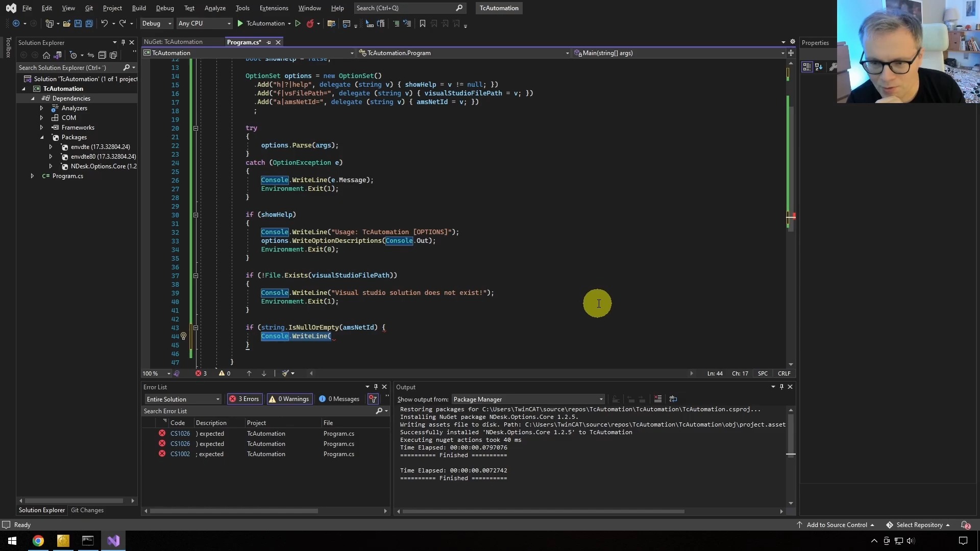Expand the Program.cs tree node
980x551 pixels.
(32, 176)
